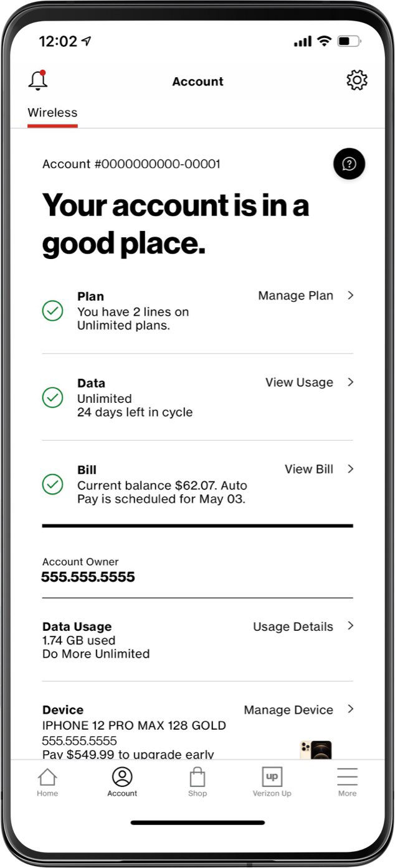Viewport: 395px width, 868px height.
Task: Tap the Manage Device link
Action: 288,710
